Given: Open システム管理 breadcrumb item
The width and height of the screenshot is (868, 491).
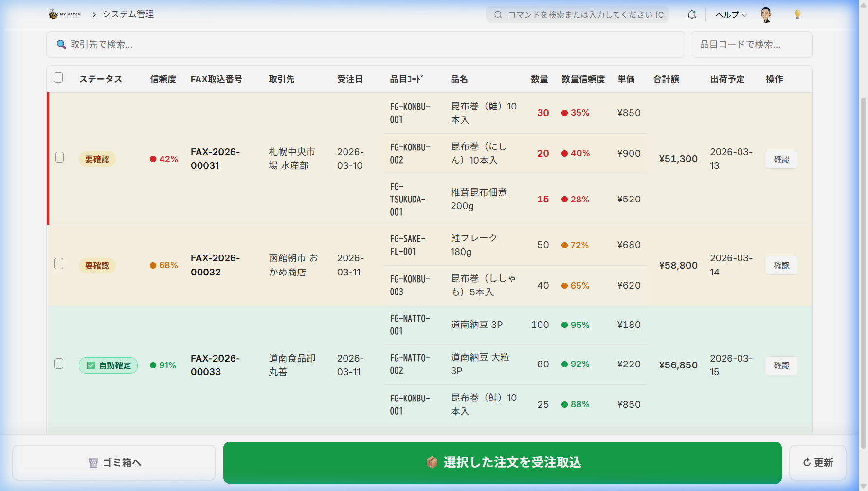Looking at the screenshot, I should click(128, 15).
